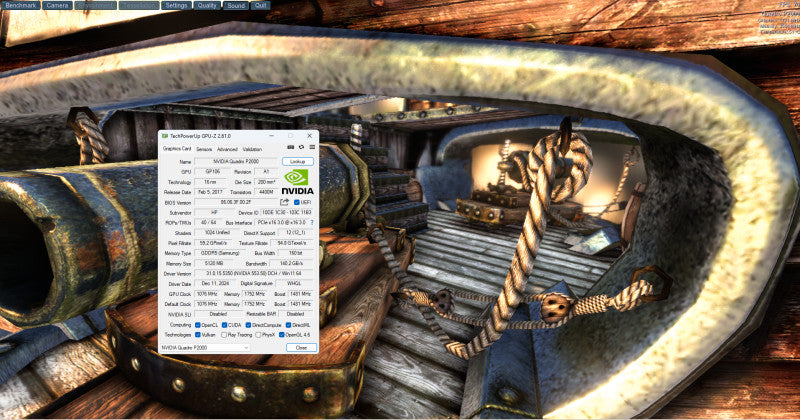Toggle the UEFI checkbox
This screenshot has height=420, width=800.
click(296, 203)
